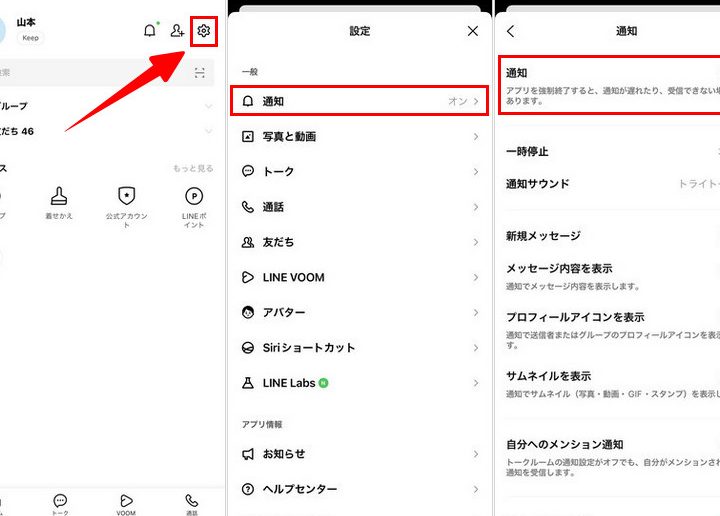This screenshot has height=516, width=720.
Task: Tap the avatar face icon beside アバター
Action: click(x=248, y=312)
